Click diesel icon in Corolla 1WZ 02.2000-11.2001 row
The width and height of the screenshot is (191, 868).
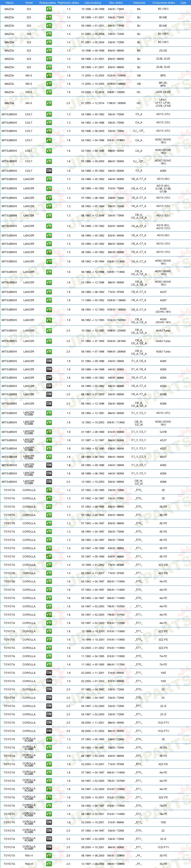tap(49, 673)
